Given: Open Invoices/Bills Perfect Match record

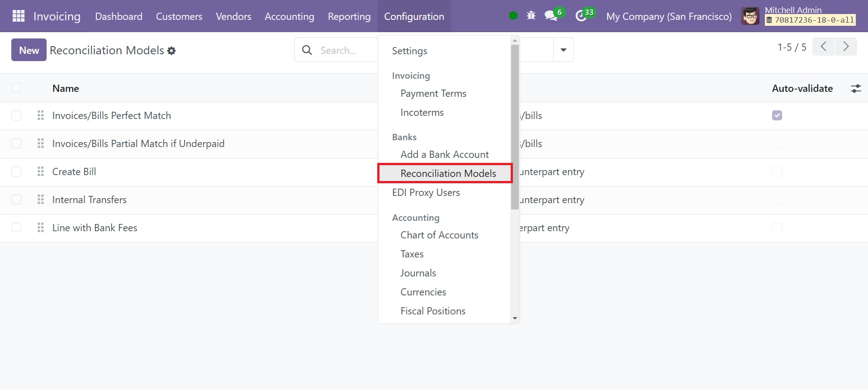Looking at the screenshot, I should 112,115.
